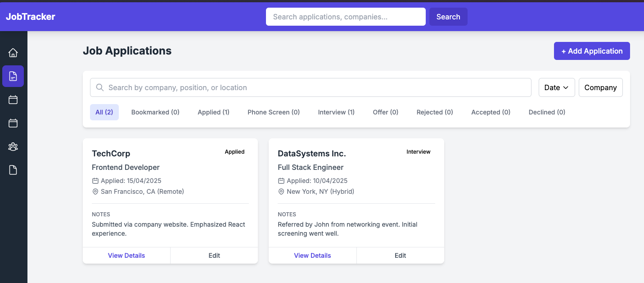
Task: Click the Search button in the header
Action: point(448,17)
